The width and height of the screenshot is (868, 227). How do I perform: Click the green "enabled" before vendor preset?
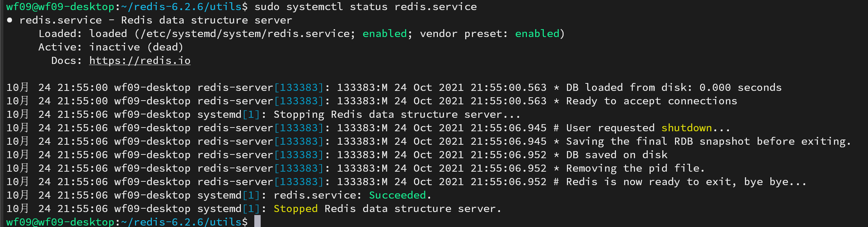pyautogui.click(x=384, y=34)
